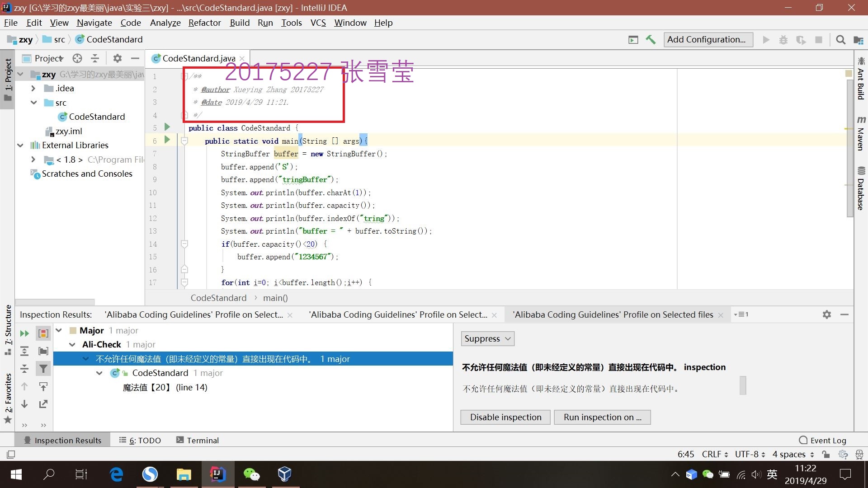Switch to the Terminal tool tab
Screen dimensions: 868x488
198,440
